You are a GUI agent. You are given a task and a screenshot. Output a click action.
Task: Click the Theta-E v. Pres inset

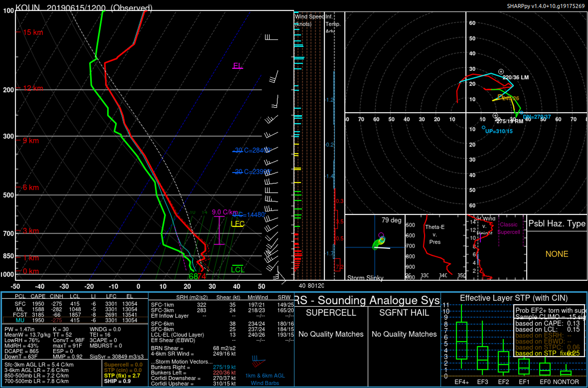tap(435, 248)
